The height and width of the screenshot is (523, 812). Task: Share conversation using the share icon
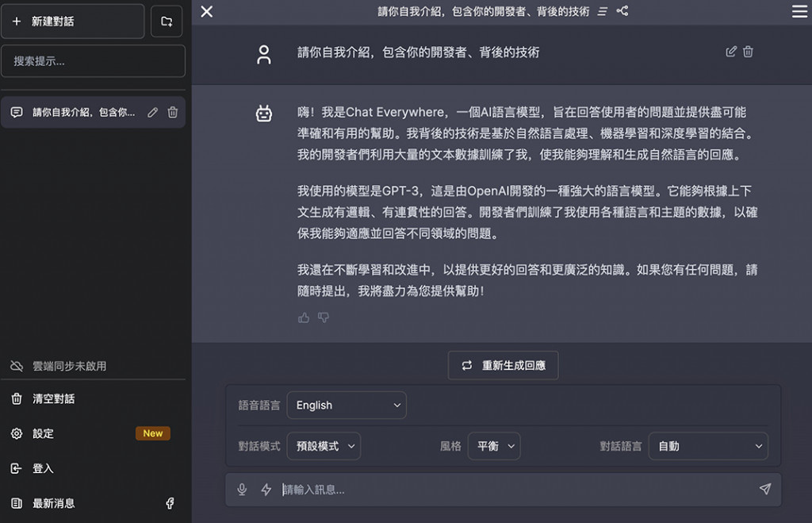point(622,11)
